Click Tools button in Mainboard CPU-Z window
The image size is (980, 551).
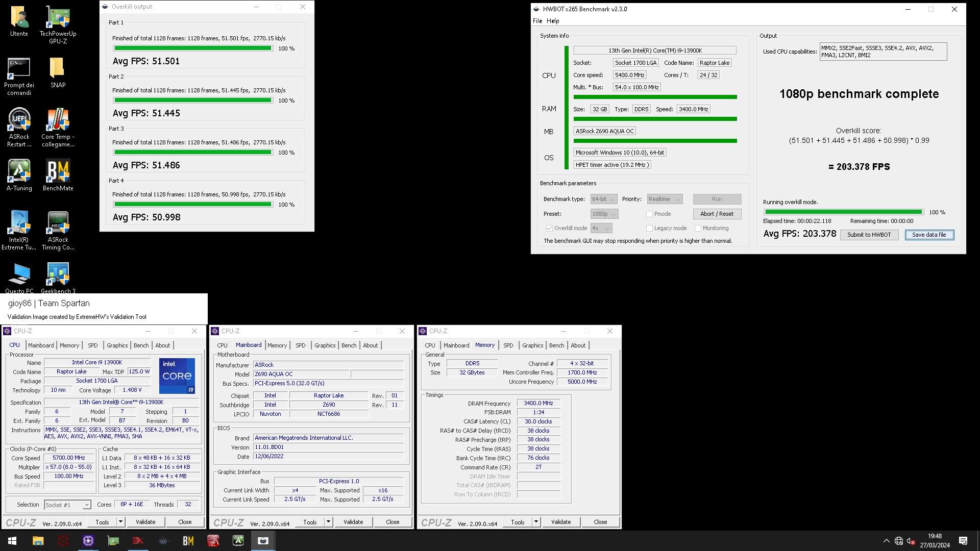click(310, 522)
